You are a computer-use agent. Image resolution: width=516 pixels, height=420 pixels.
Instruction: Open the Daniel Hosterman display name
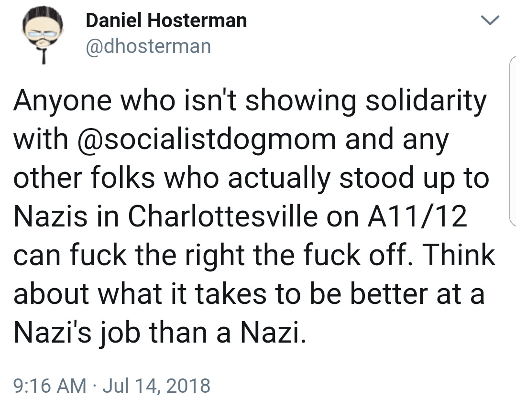click(x=166, y=21)
